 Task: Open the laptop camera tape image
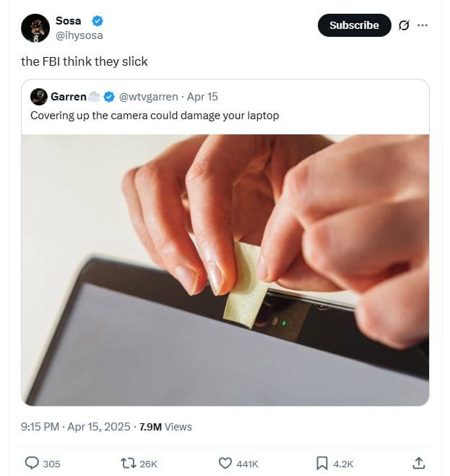tap(225, 269)
